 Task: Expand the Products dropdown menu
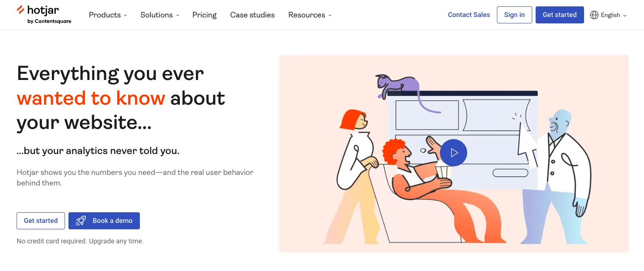pos(108,15)
